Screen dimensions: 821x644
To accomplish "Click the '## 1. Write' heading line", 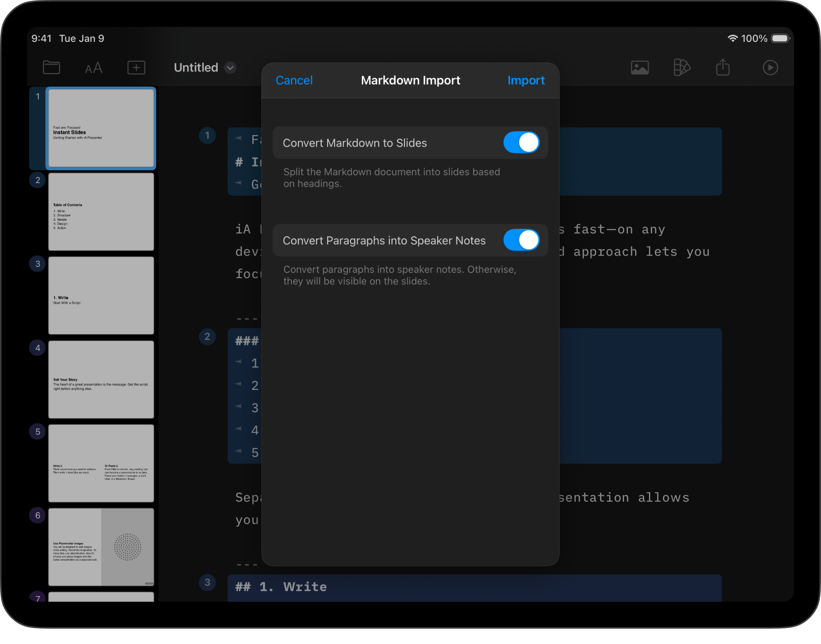I will point(281,587).
